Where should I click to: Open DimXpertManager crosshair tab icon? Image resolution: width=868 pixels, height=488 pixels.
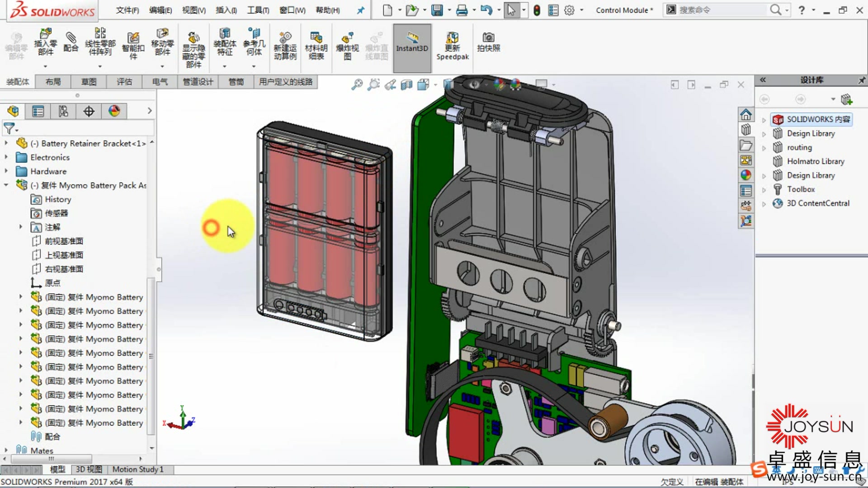click(89, 111)
